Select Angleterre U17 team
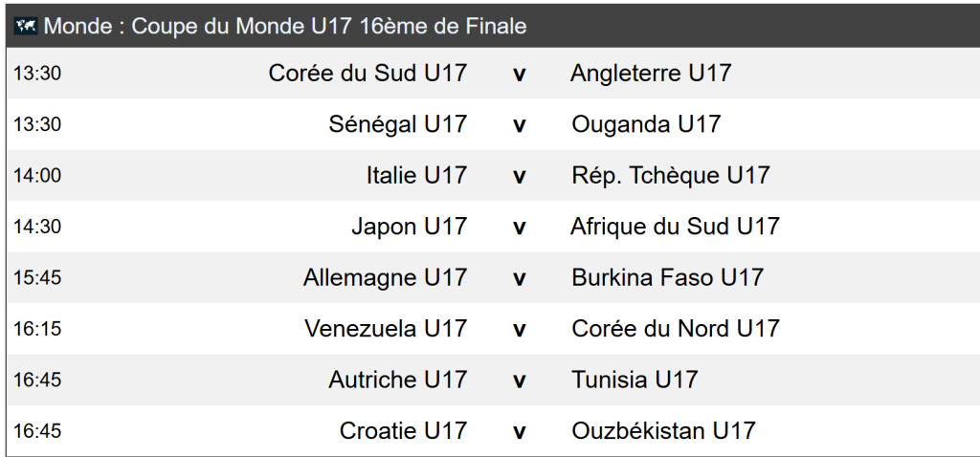 pos(651,74)
